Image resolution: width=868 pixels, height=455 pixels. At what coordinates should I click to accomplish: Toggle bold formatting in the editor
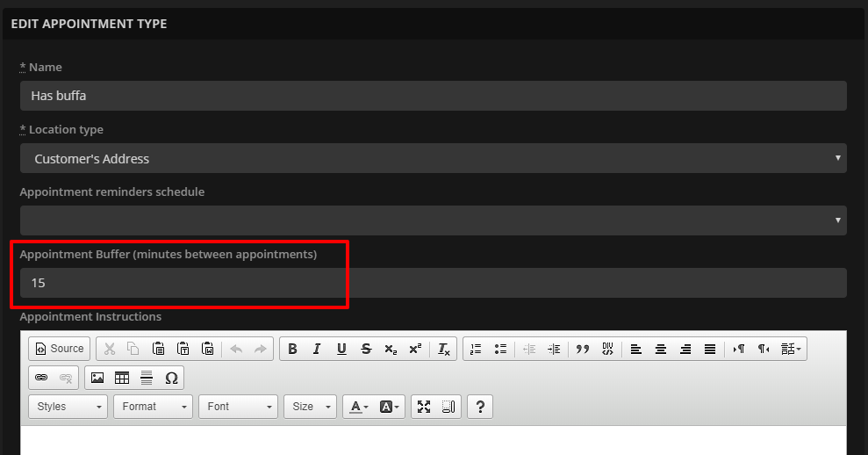tap(292, 349)
